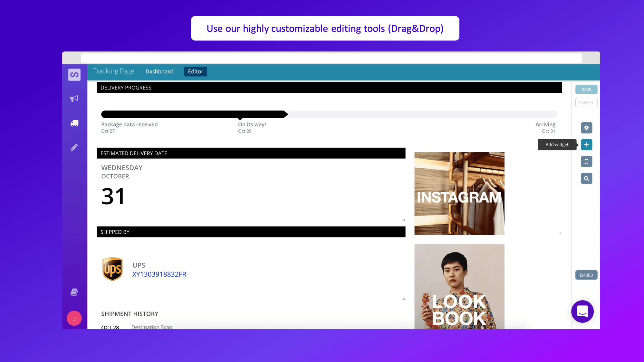644x362 pixels.
Task: Click the Look Book widget thumbnail
Action: pyautogui.click(x=459, y=286)
